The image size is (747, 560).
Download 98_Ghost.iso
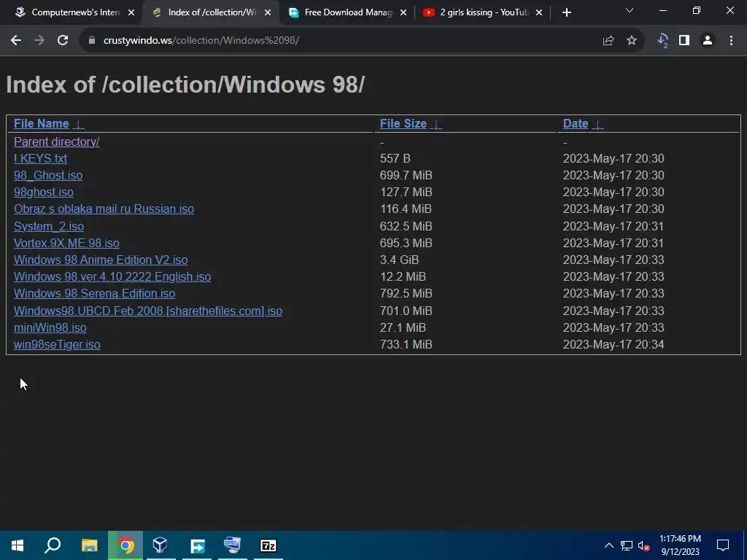tap(48, 176)
